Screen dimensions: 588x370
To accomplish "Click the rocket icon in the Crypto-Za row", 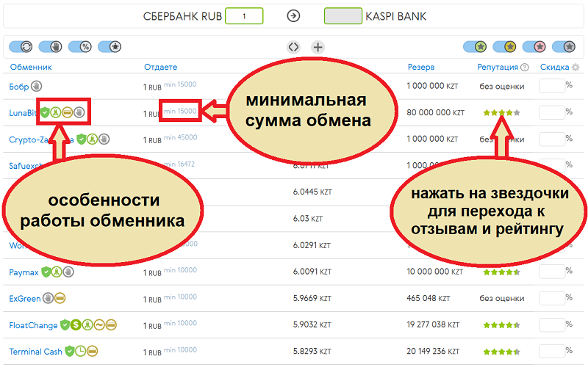I will click(93, 139).
